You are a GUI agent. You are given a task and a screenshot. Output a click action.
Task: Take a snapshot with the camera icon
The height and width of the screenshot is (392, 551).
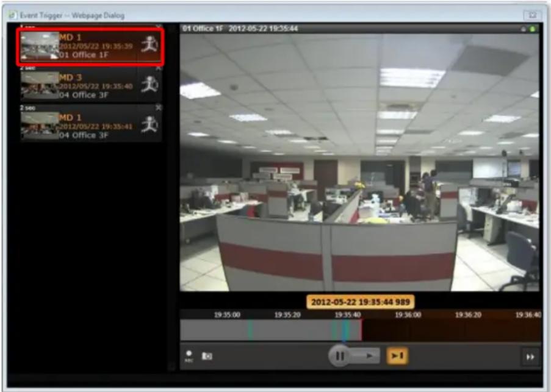[x=207, y=356]
